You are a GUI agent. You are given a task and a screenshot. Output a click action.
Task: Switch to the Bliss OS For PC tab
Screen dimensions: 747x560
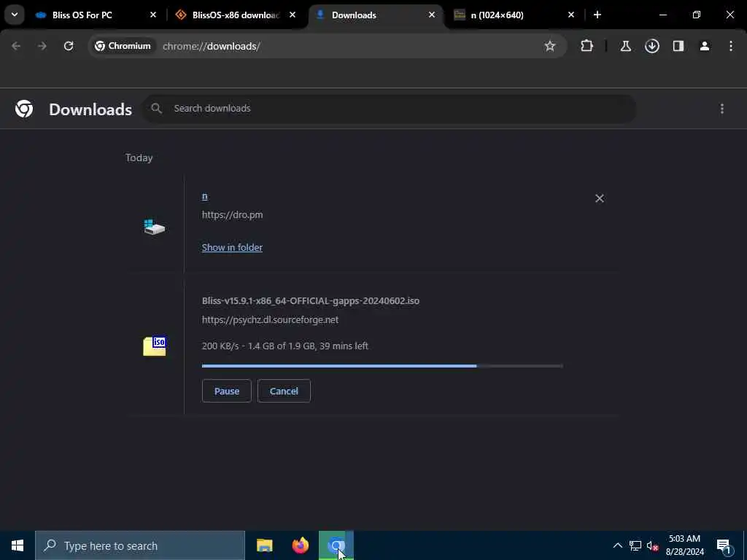point(96,15)
